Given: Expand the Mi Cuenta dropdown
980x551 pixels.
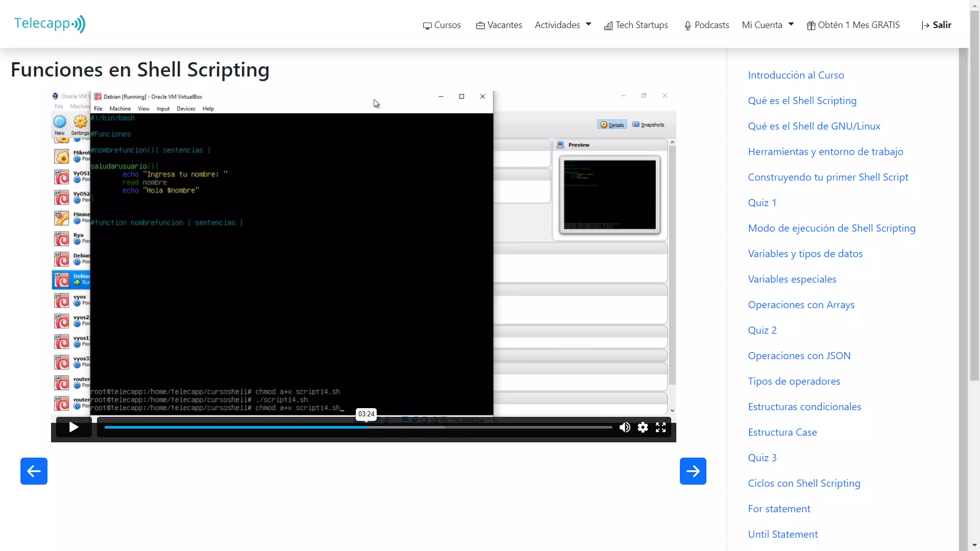Looking at the screenshot, I should coord(768,25).
